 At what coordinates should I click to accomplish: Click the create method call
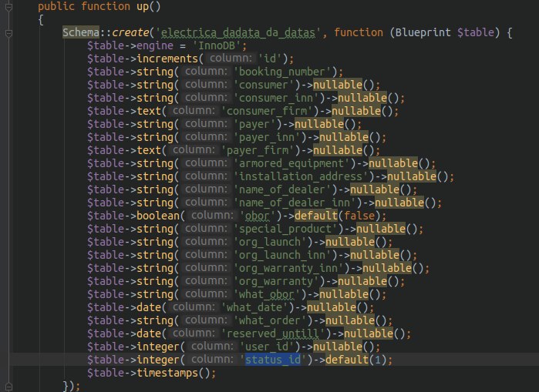click(x=130, y=32)
